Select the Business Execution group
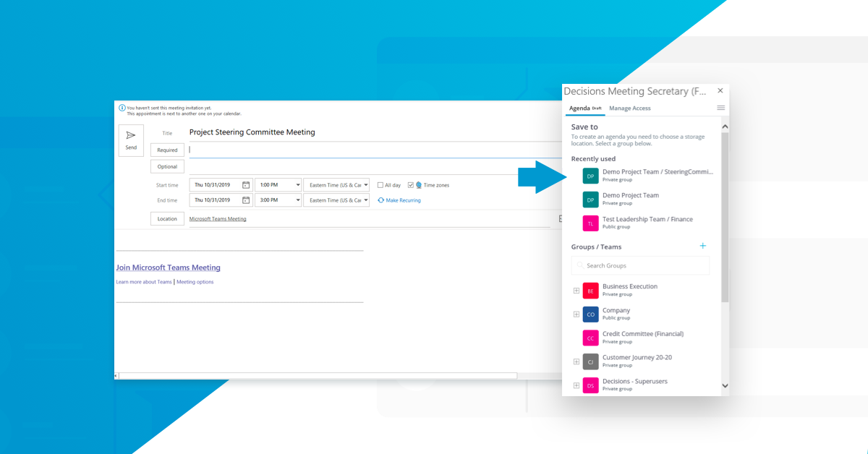Image resolution: width=868 pixels, height=454 pixels. coord(630,290)
